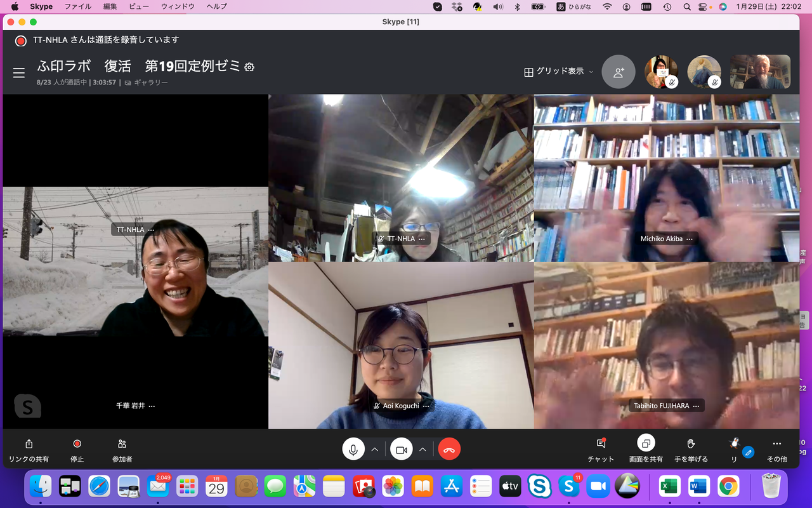Open the ビュー menu in menu bar
Viewport: 812px width, 508px height.
click(139, 6)
